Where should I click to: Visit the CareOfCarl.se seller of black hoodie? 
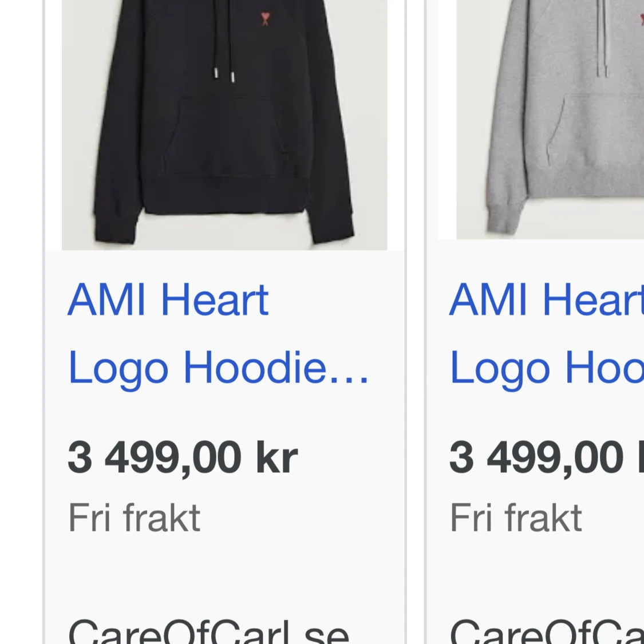208,631
